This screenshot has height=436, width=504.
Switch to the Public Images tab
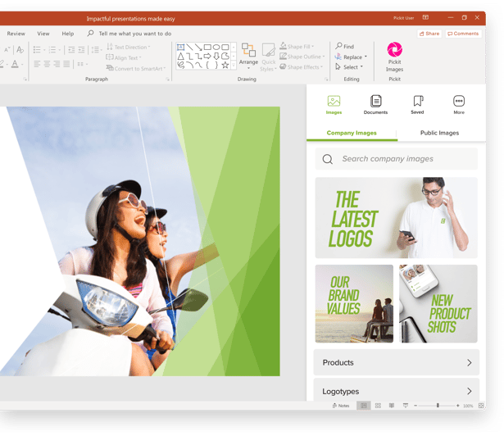439,133
